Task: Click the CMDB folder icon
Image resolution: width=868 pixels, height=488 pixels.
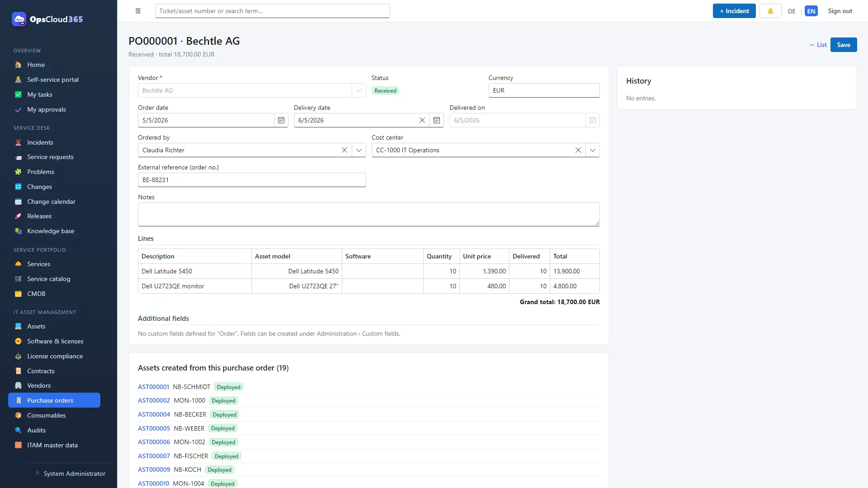Action: pyautogui.click(x=18, y=294)
